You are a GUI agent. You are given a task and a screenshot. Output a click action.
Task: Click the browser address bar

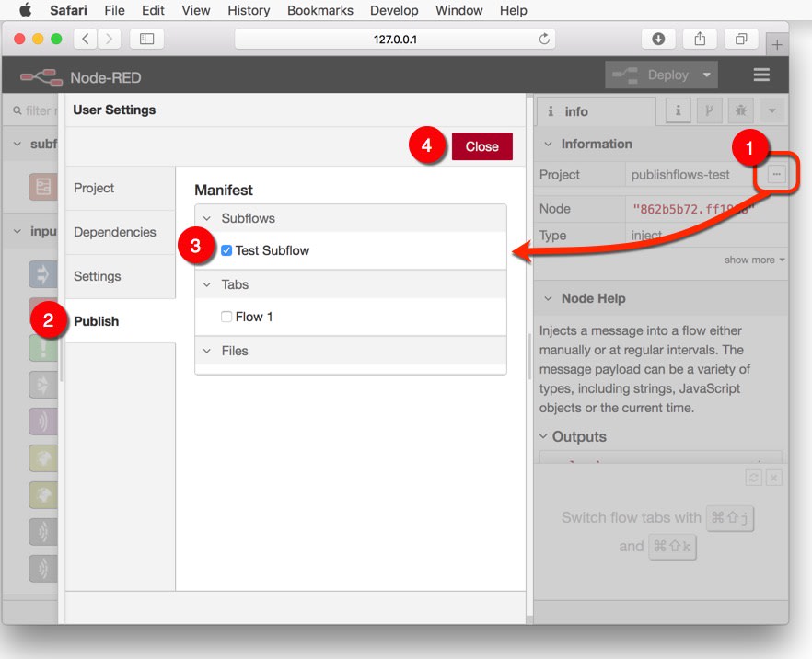[x=393, y=39]
